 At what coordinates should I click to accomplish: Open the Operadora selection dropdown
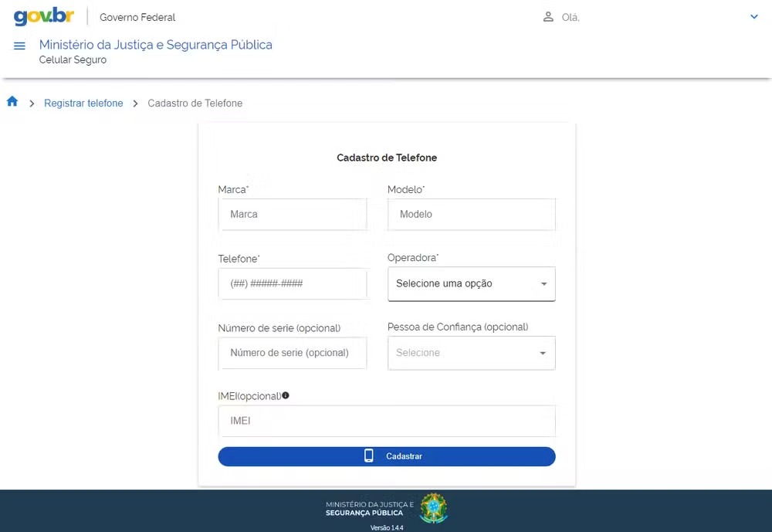click(471, 283)
